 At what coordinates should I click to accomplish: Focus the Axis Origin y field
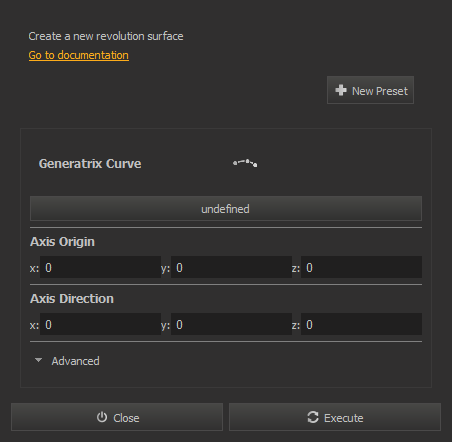(231, 267)
